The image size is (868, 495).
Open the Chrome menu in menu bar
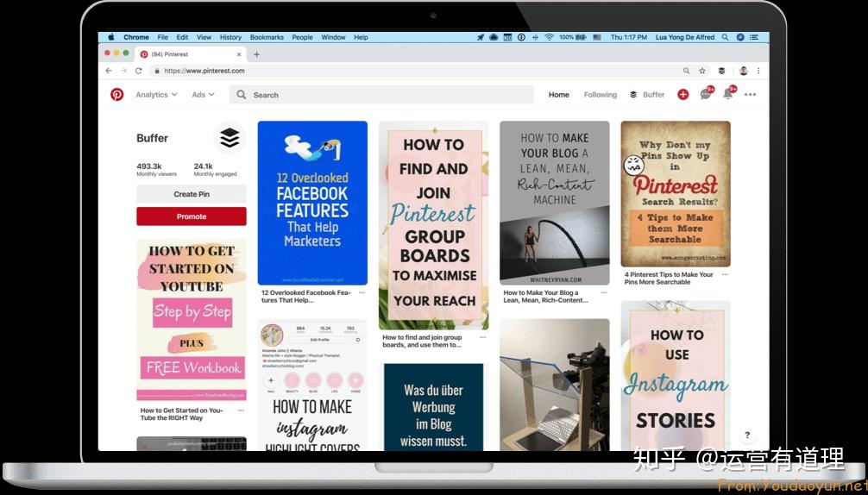(136, 37)
